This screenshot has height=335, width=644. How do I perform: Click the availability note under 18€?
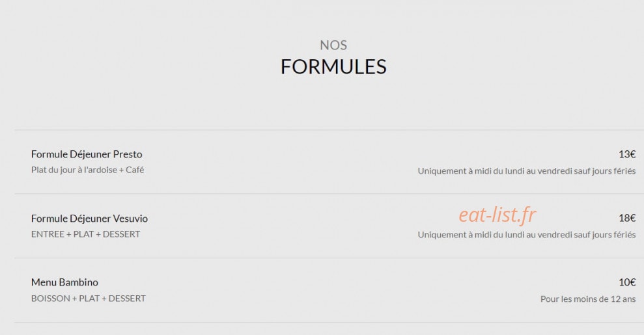pos(527,235)
